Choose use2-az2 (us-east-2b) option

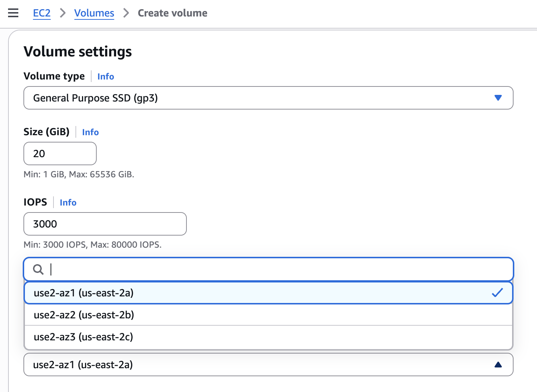coord(268,315)
